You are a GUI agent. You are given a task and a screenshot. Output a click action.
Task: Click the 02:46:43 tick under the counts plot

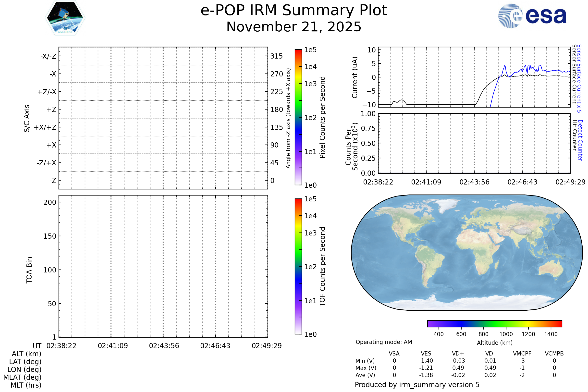click(x=522, y=182)
